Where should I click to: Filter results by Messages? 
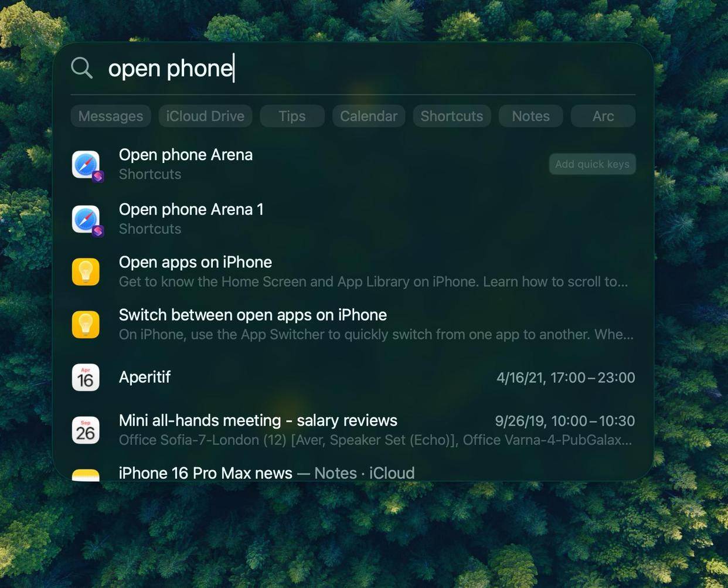[x=111, y=116]
